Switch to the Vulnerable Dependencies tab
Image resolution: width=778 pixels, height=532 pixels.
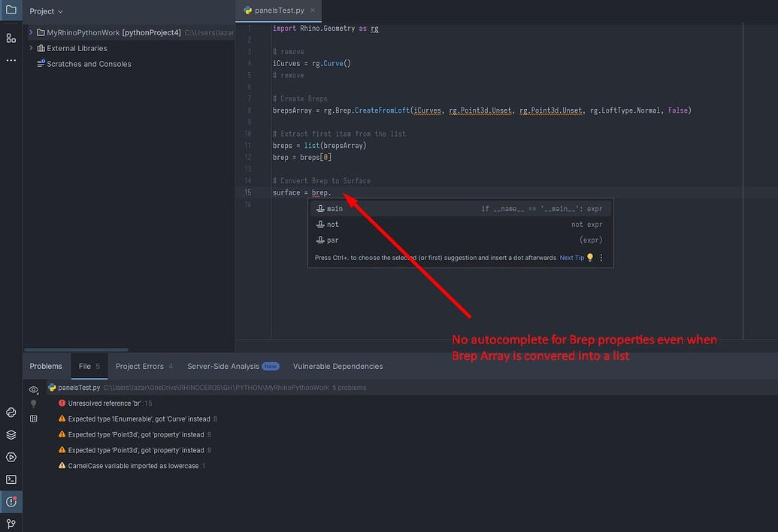[x=338, y=366]
